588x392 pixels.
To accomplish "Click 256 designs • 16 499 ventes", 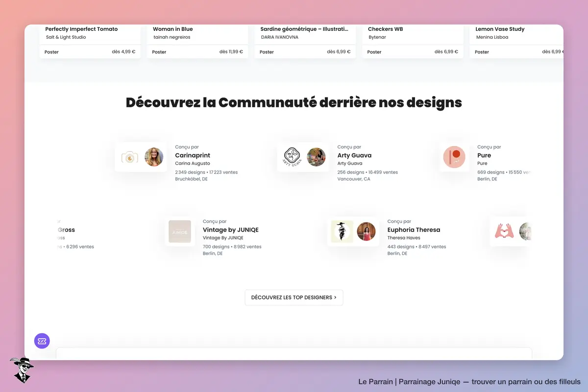I will coord(367,172).
